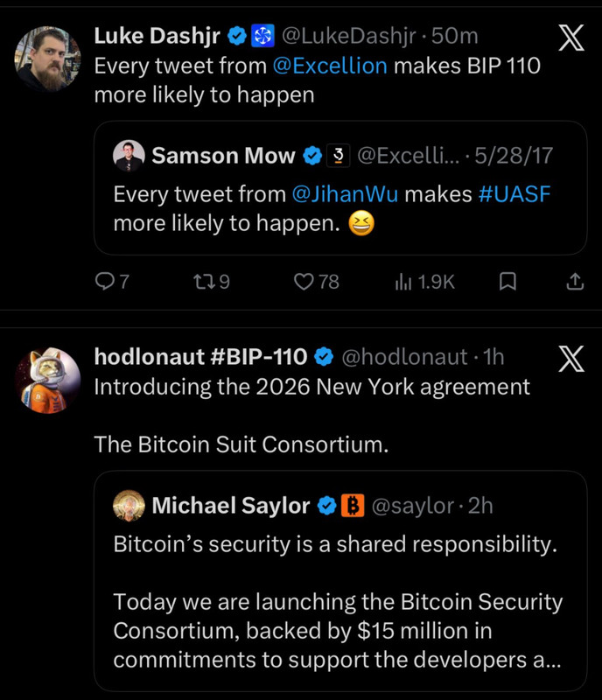Retweet Luke Dashjr's post
This screenshot has width=602, height=700.
[x=203, y=282]
